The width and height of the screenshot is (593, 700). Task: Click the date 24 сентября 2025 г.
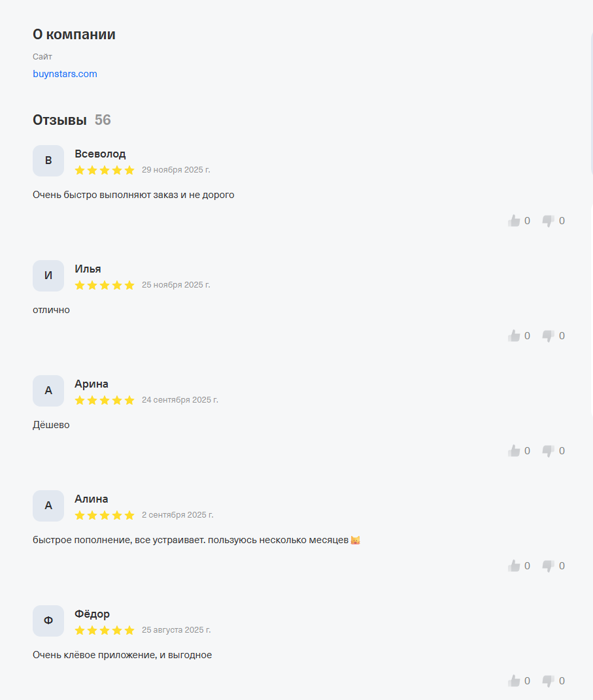(180, 400)
